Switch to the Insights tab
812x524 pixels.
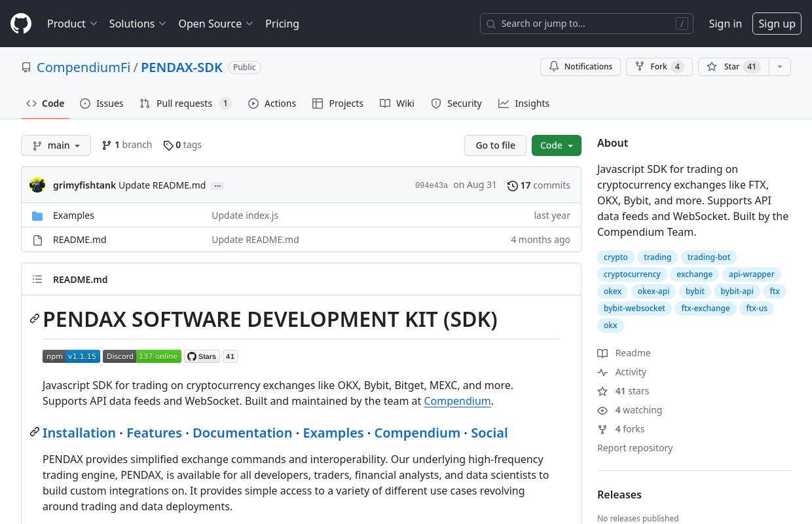click(524, 103)
